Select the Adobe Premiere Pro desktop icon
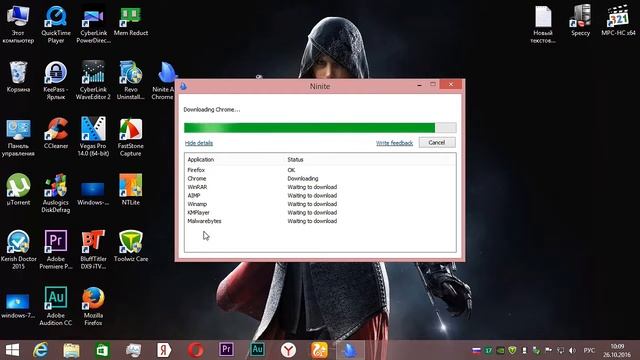The image size is (640, 360). (56, 250)
